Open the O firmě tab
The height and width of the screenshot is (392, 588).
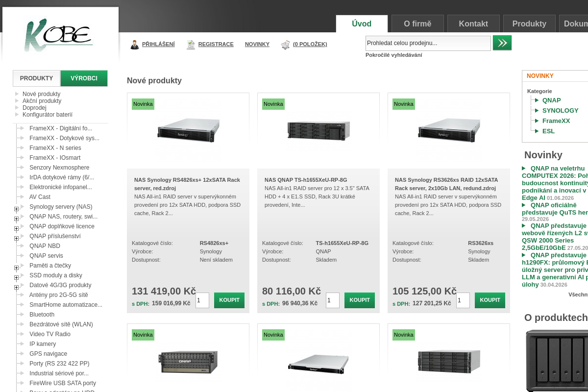[x=417, y=24]
